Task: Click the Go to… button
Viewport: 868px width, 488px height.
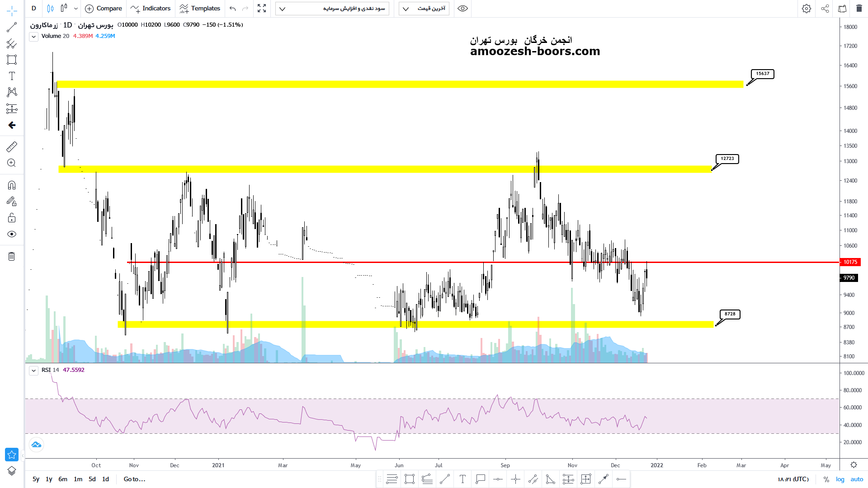Action: click(134, 479)
